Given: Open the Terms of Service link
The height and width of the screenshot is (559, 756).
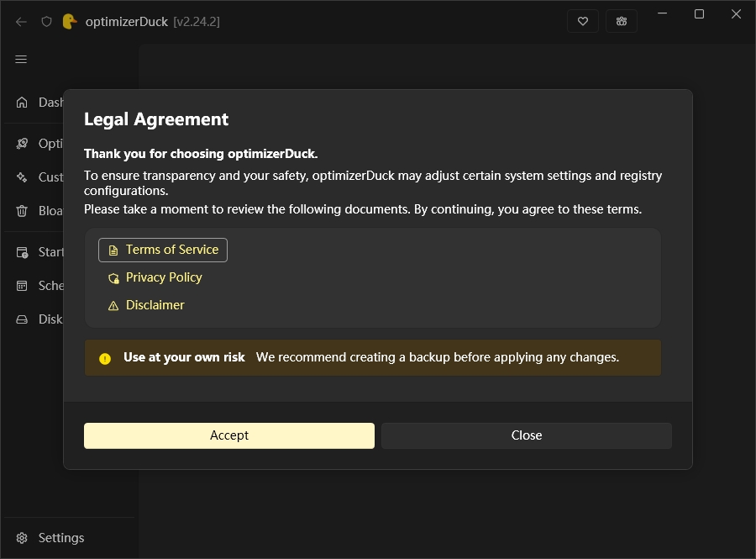Looking at the screenshot, I should (163, 250).
